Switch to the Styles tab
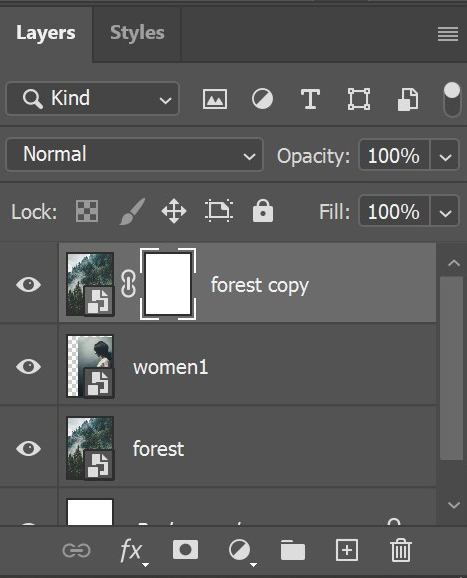This screenshot has height=578, width=467. click(x=137, y=33)
